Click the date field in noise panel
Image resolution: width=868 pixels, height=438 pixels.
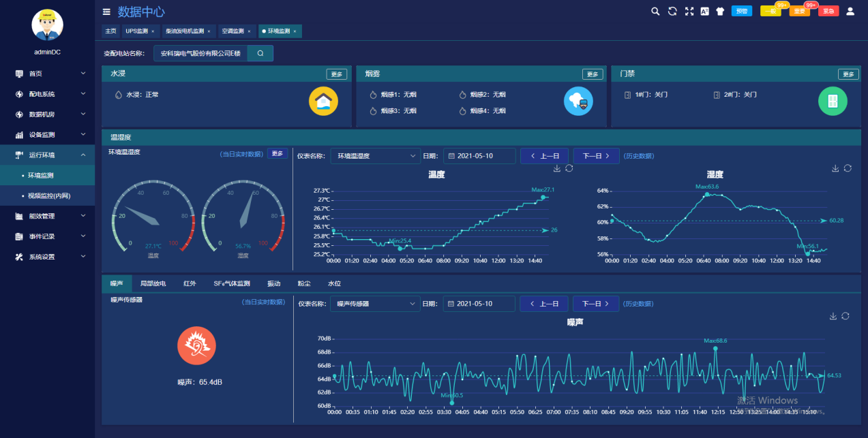coord(479,304)
